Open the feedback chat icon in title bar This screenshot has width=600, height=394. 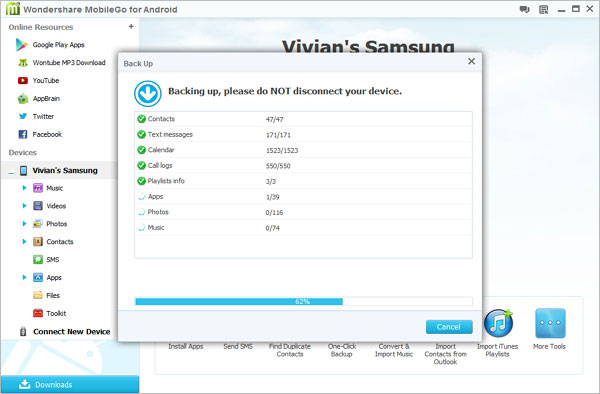(524, 9)
